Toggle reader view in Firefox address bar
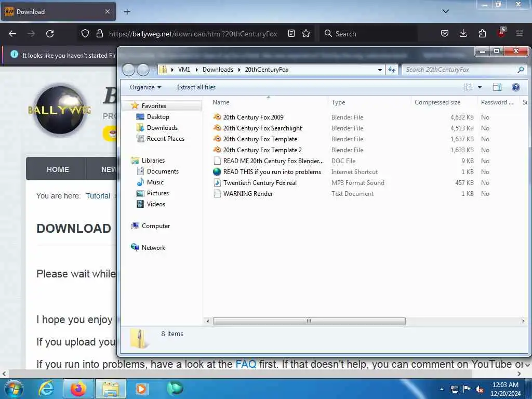Viewport: 532px width, 399px height. (x=291, y=33)
